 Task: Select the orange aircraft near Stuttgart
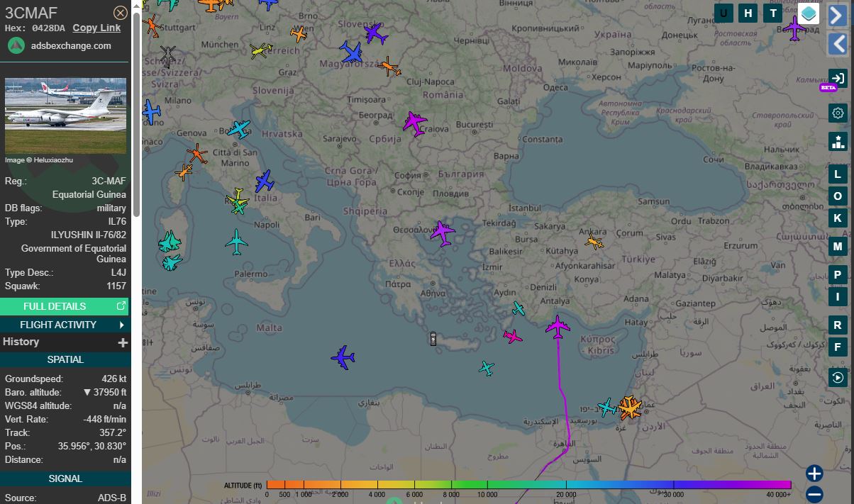[152, 25]
